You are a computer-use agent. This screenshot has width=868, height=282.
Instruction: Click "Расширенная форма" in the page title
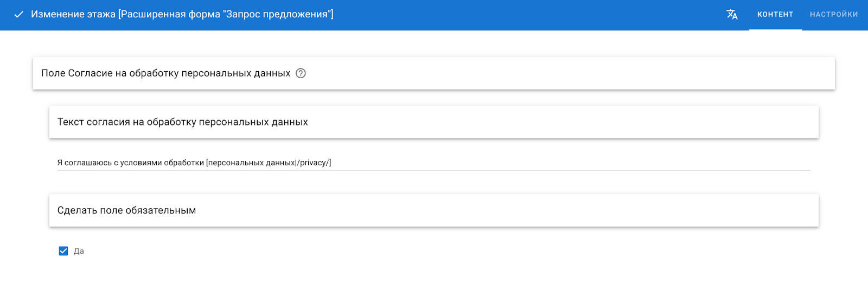[x=170, y=15]
